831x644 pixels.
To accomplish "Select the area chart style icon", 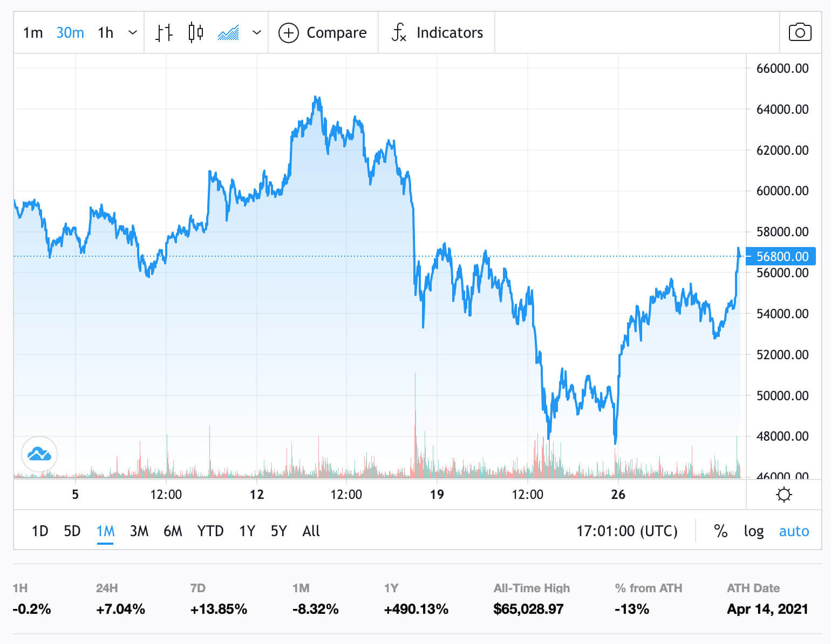I will pos(229,32).
